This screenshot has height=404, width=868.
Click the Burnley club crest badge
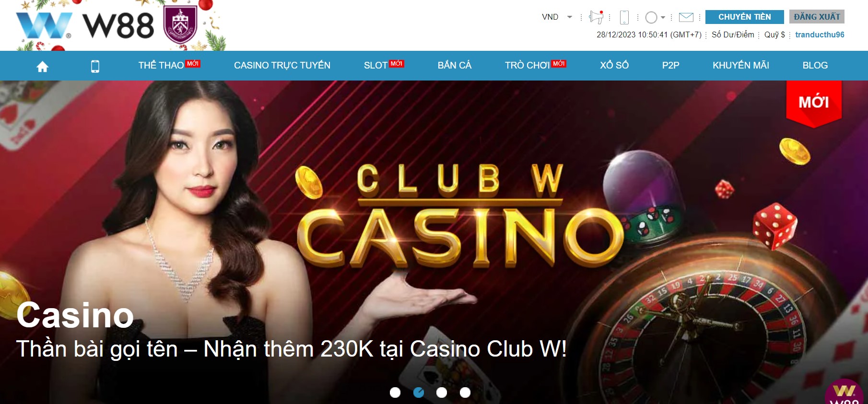click(180, 24)
